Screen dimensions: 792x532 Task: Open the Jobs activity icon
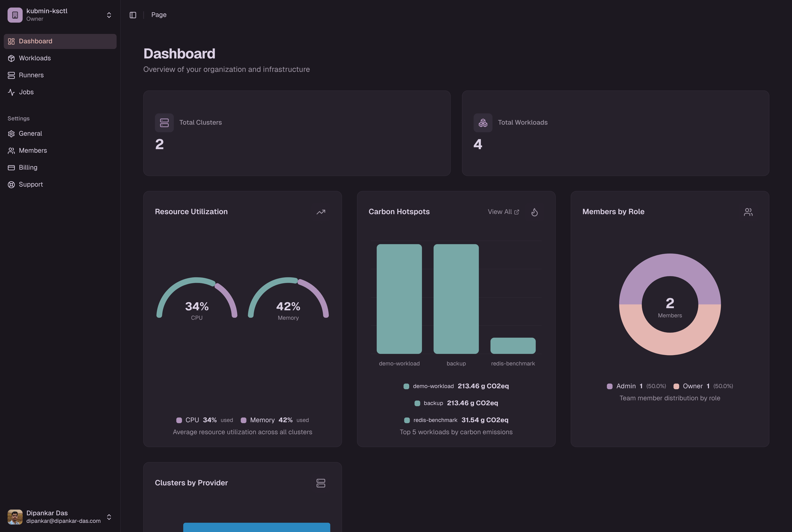pyautogui.click(x=11, y=92)
